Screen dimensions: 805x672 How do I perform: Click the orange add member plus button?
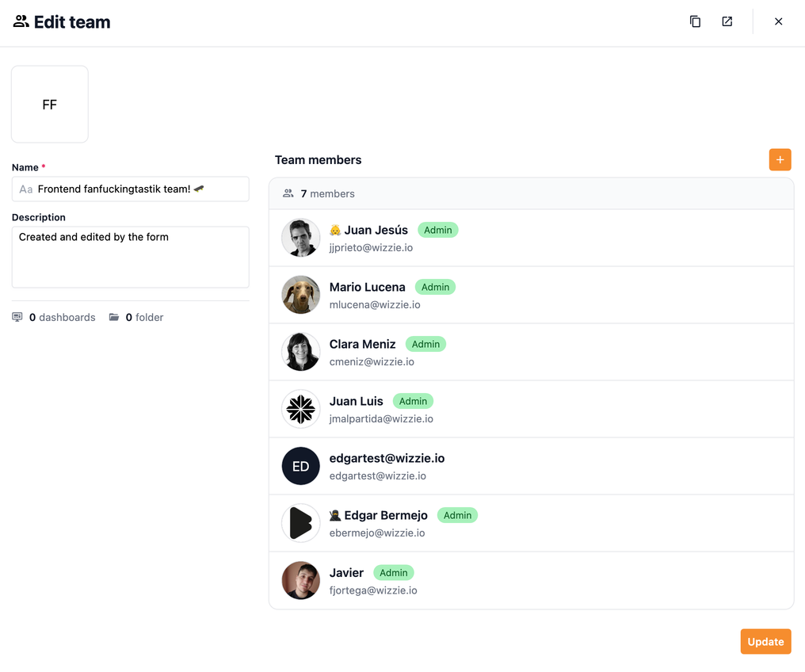(x=780, y=159)
